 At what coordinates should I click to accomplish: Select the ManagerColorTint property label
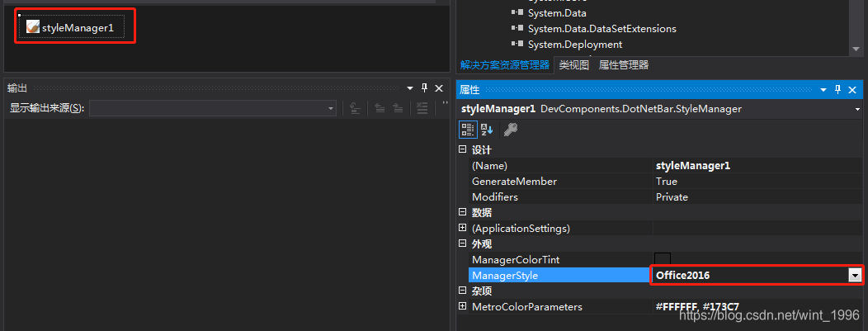[x=516, y=259]
